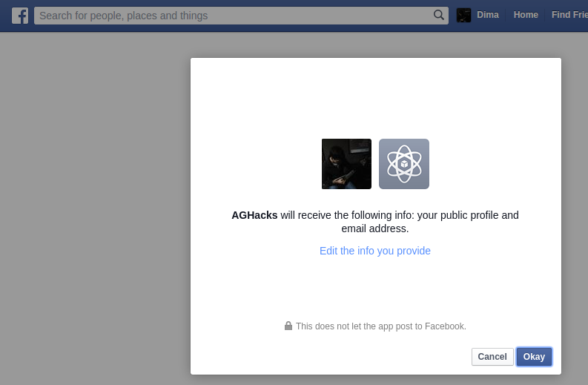Open Dima's profile avatar in navbar
Image resolution: width=588 pixels, height=385 pixels.
point(463,15)
